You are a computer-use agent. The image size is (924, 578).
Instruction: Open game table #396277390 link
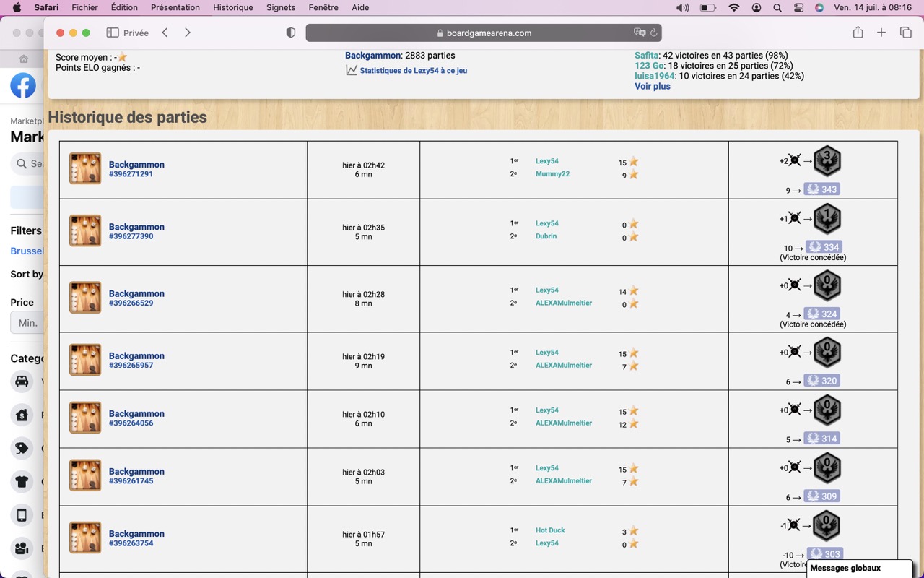131,236
